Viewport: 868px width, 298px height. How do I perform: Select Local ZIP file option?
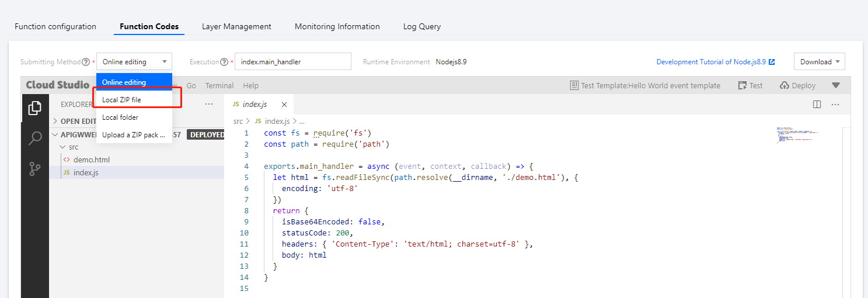[x=122, y=100]
